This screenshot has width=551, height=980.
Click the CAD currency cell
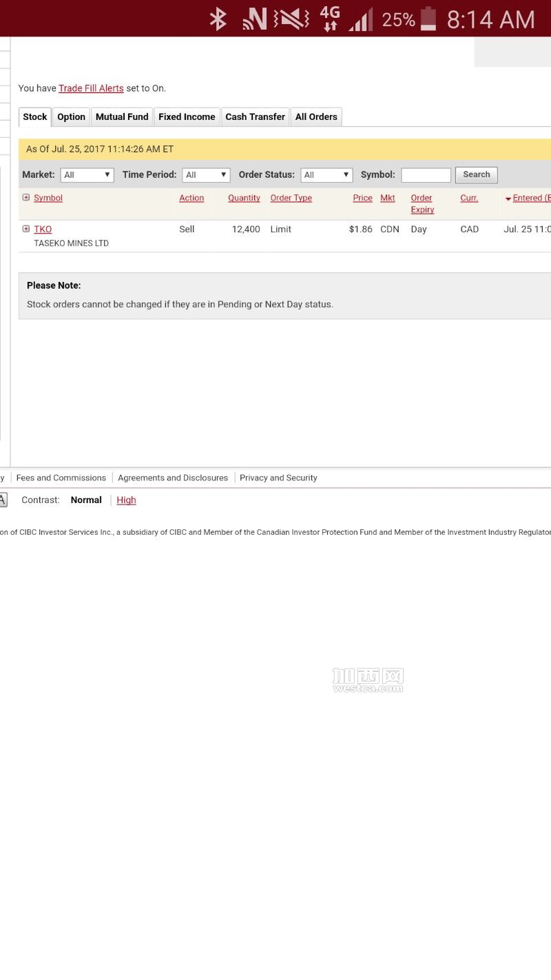469,229
